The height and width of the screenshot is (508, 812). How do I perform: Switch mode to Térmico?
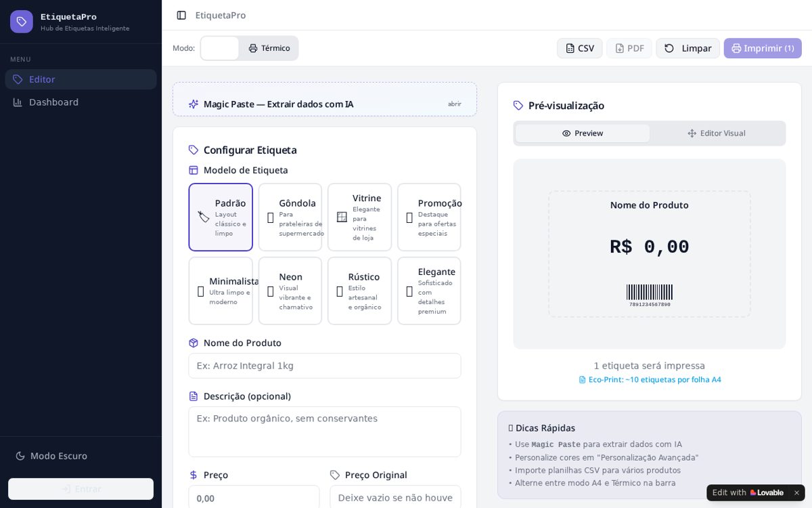[269, 48]
